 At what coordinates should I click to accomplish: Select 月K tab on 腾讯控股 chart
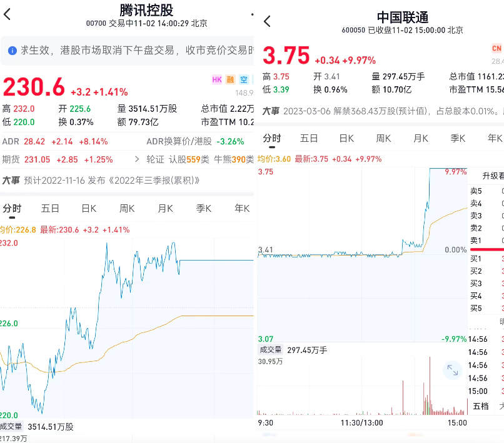point(165,209)
